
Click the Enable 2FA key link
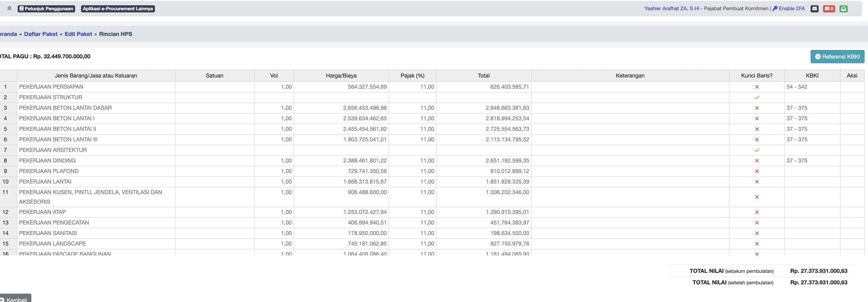click(789, 9)
